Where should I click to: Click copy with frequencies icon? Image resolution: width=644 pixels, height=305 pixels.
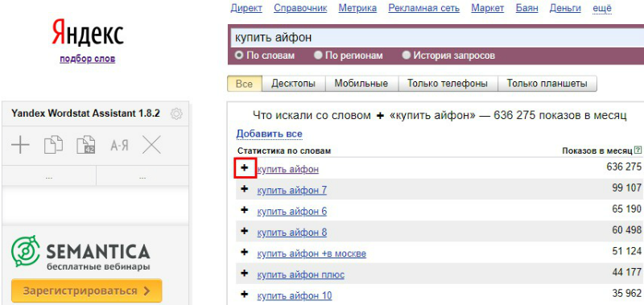[x=86, y=146]
